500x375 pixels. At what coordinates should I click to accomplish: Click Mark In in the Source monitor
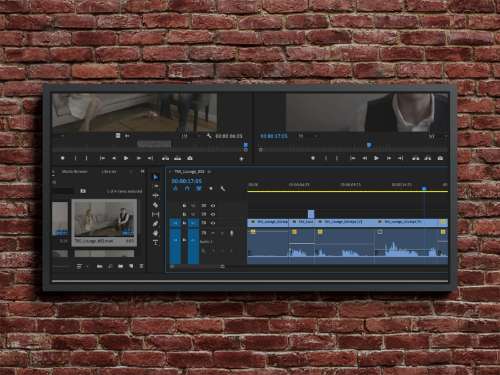tap(75, 158)
